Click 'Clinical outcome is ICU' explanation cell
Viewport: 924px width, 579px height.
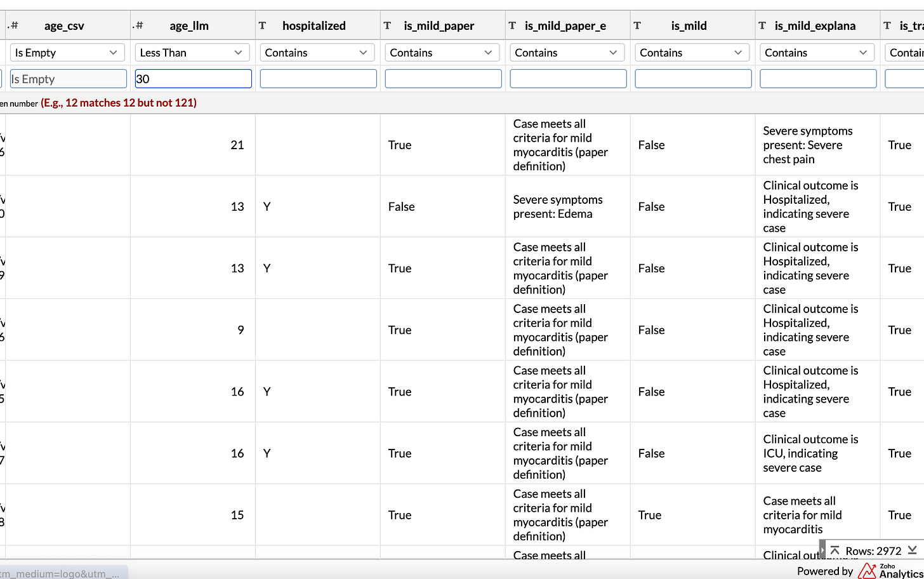tap(817, 453)
